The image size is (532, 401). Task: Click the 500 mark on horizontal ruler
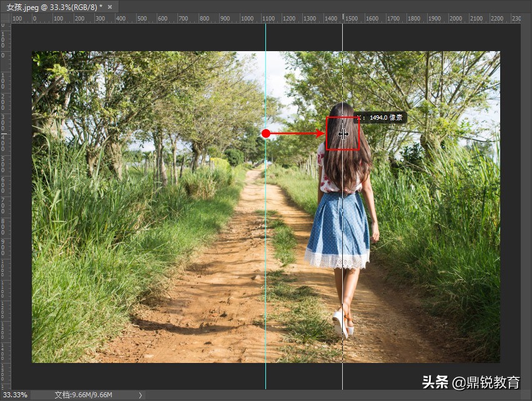click(142, 18)
